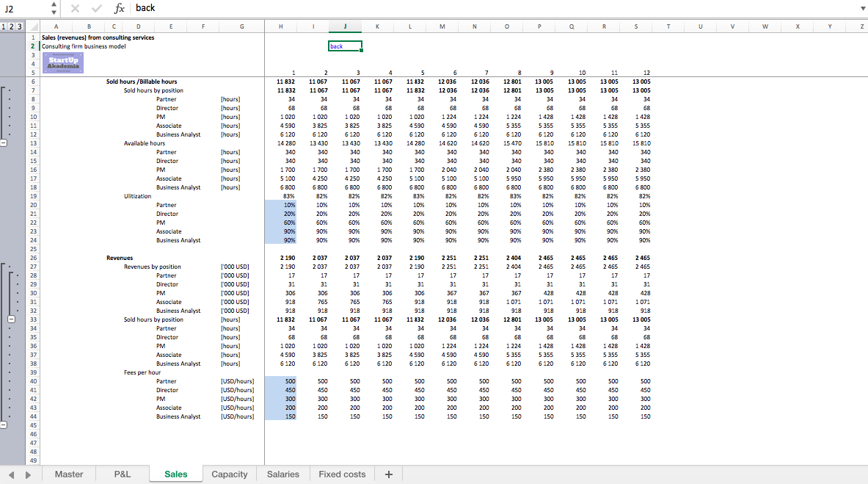
Task: Click the Salaries sheet label
Action: pyautogui.click(x=283, y=474)
